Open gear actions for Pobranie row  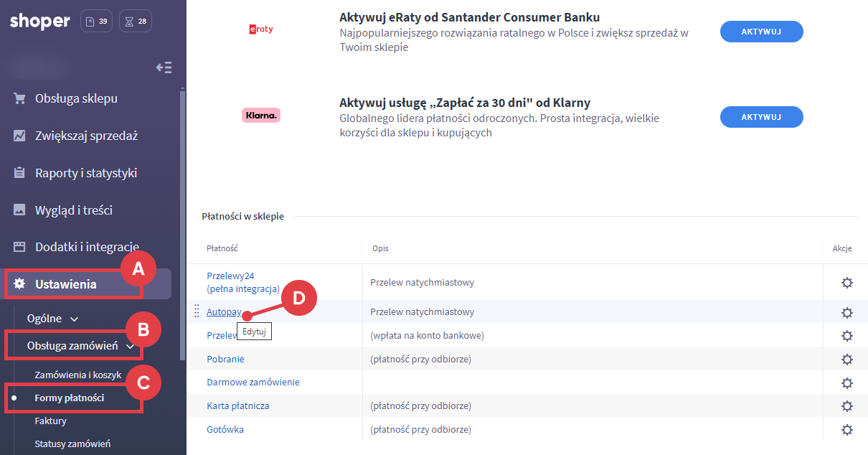pos(847,359)
